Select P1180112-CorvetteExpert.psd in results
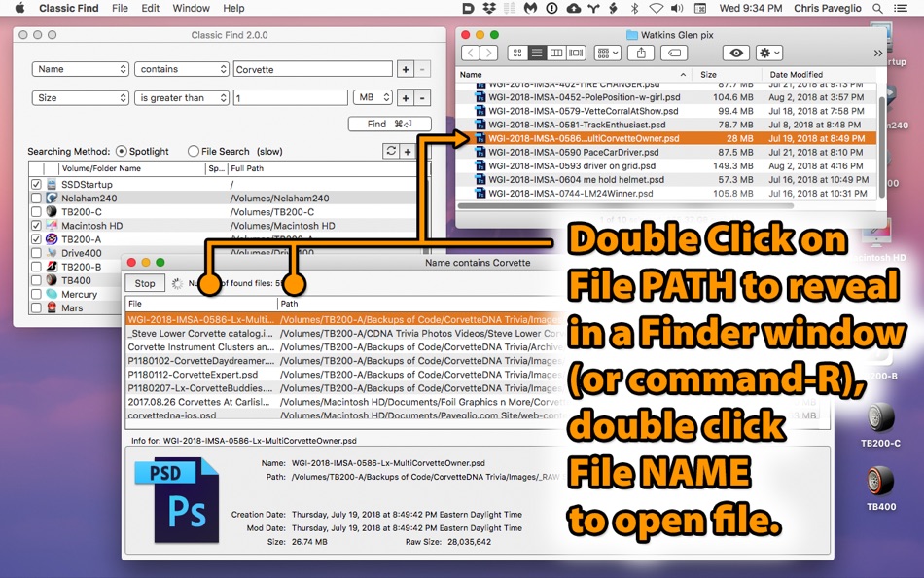924x578 pixels. coord(193,375)
